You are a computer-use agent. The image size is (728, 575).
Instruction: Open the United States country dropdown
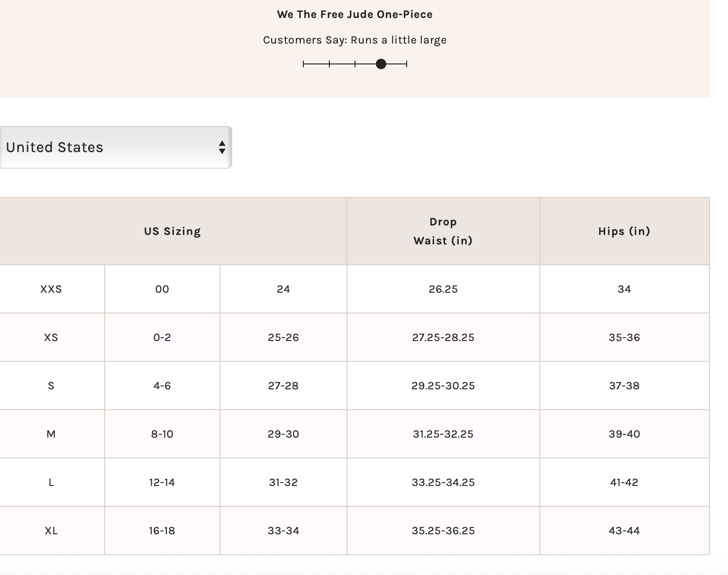pos(116,147)
